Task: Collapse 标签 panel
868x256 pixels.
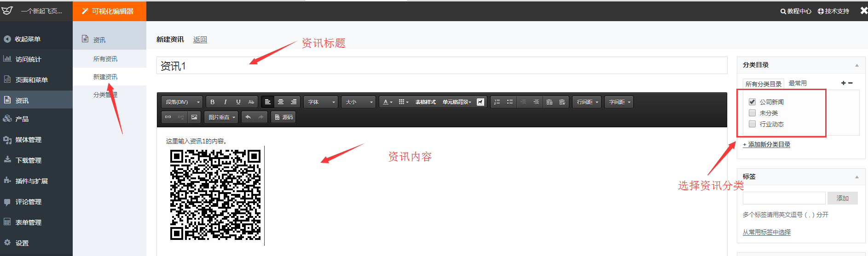Action: coord(857,177)
